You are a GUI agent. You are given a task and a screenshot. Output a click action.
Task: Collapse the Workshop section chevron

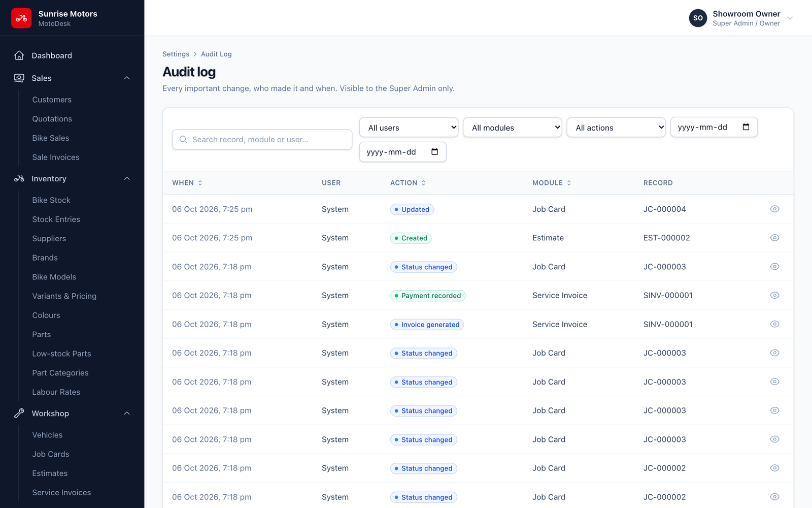(127, 414)
